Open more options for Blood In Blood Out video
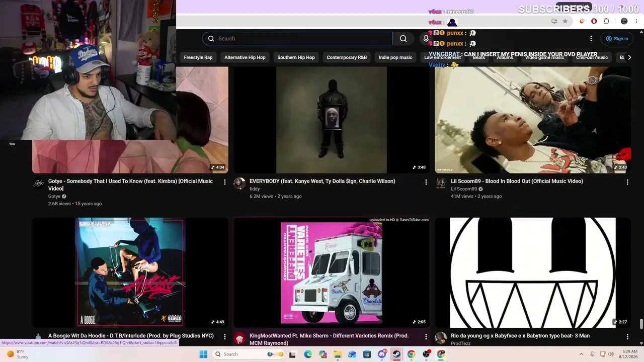Viewport: 644px width, 362px height. tap(627, 182)
